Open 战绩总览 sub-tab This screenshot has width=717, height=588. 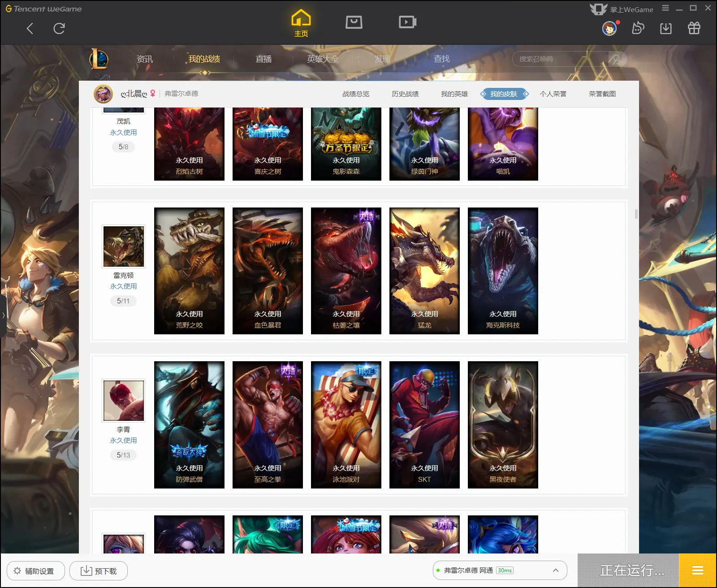pyautogui.click(x=356, y=94)
